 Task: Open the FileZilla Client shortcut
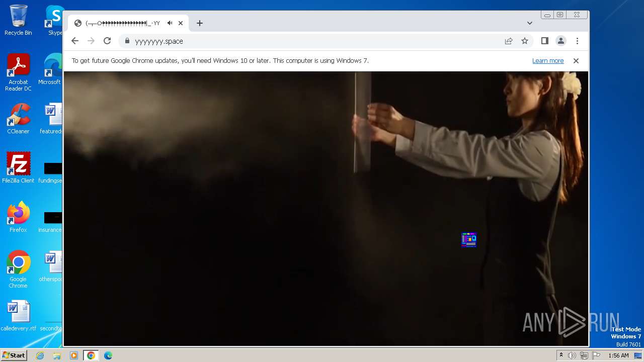tap(18, 168)
